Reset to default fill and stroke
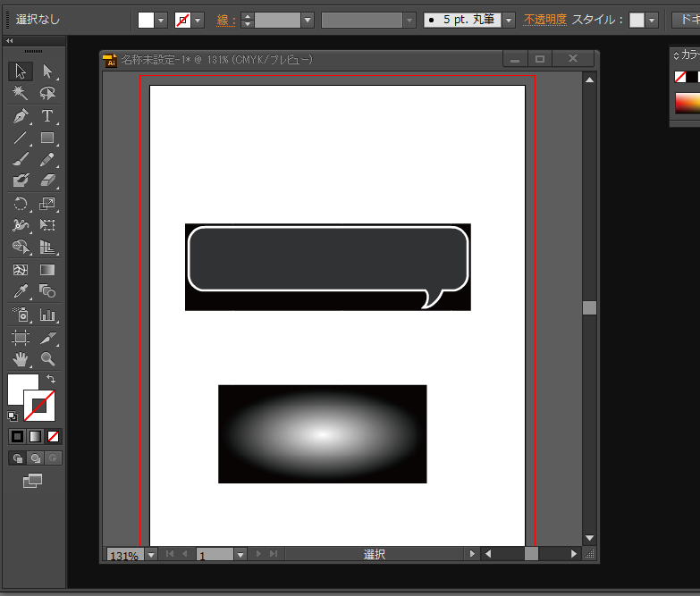Screen dimensions: 700x596 click(x=13, y=416)
